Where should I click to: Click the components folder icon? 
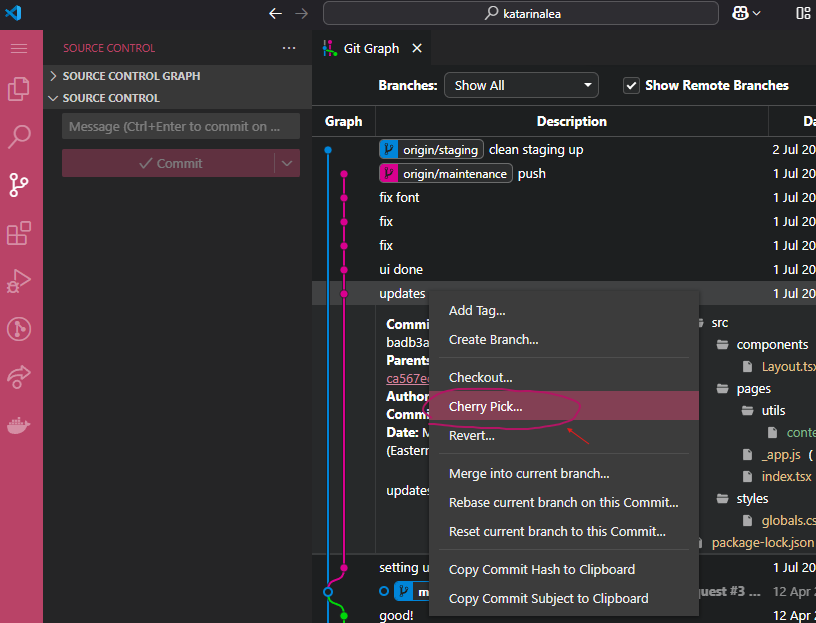click(722, 345)
